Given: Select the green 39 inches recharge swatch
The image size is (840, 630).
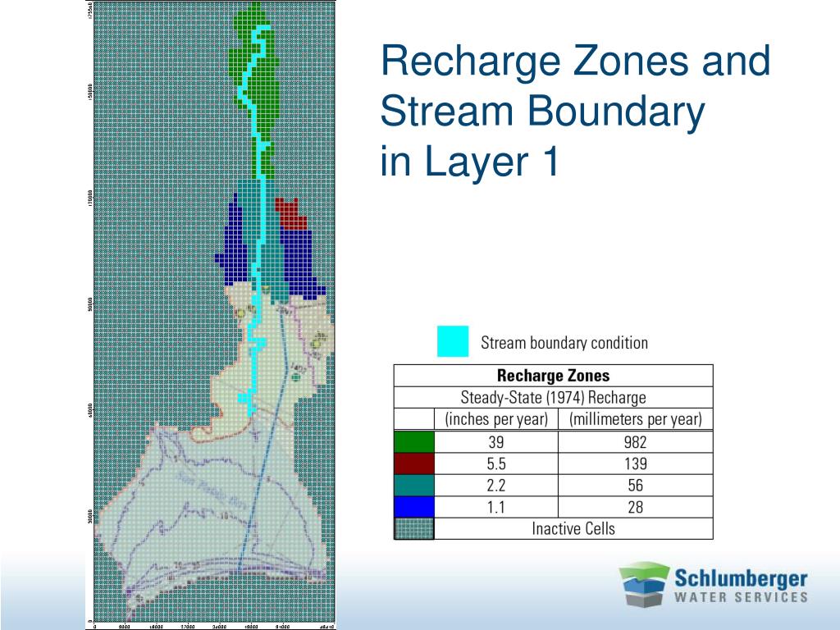Looking at the screenshot, I should (414, 442).
